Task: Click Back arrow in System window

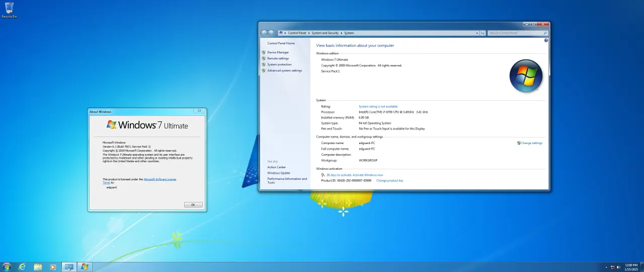Action: click(264, 33)
